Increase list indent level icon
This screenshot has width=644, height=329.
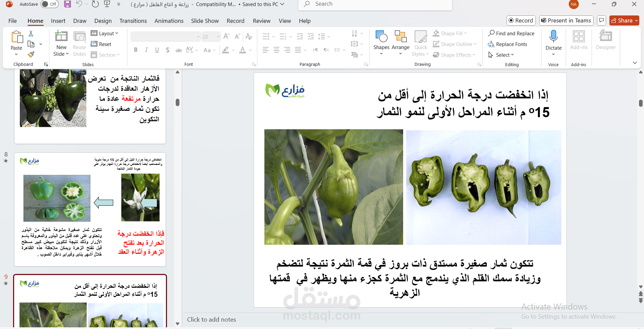(x=311, y=36)
